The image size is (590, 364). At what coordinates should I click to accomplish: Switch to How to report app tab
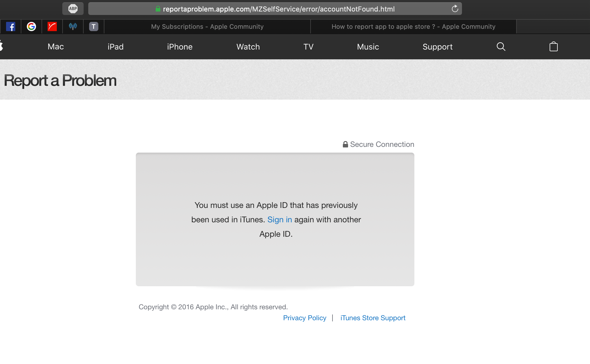pos(413,26)
